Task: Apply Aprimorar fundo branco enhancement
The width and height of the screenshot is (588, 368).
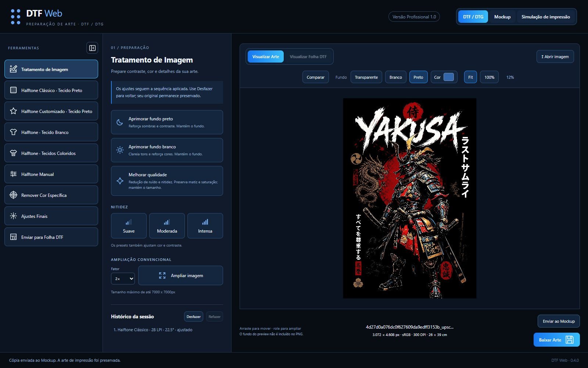Action: point(167,150)
